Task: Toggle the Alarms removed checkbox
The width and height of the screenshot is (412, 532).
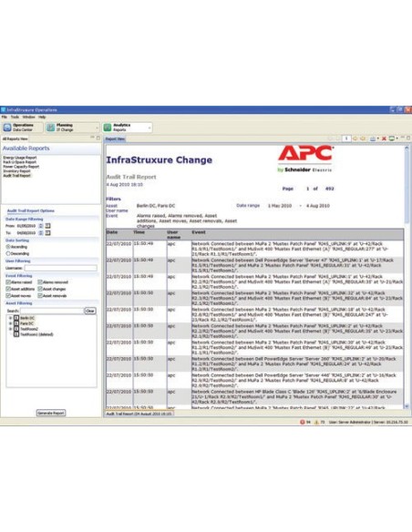Action: [40, 282]
